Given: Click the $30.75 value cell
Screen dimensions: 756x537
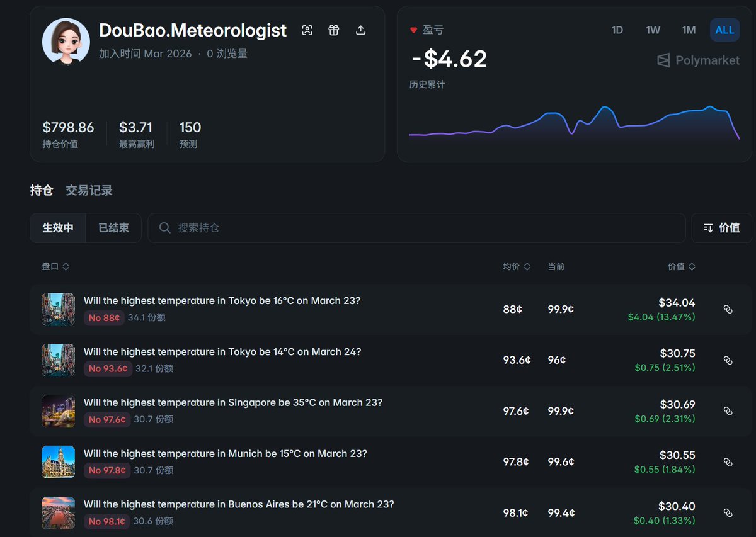Looking at the screenshot, I should (677, 354).
